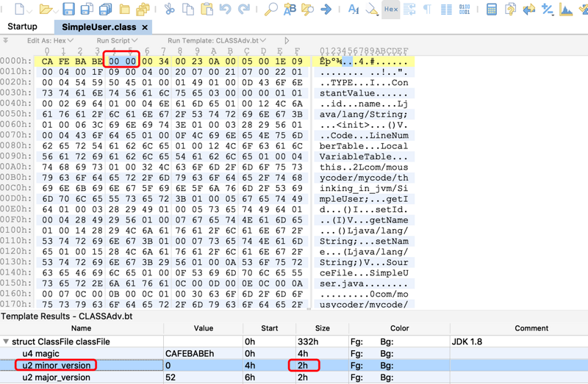588x384 pixels.
Task: Click the address label 0030h
Action: coord(16,93)
